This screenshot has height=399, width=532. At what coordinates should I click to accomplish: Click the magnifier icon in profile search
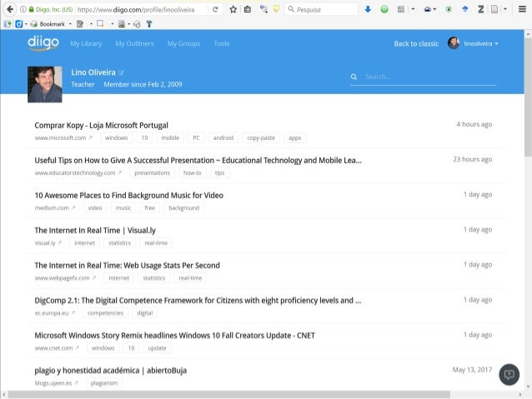click(354, 77)
